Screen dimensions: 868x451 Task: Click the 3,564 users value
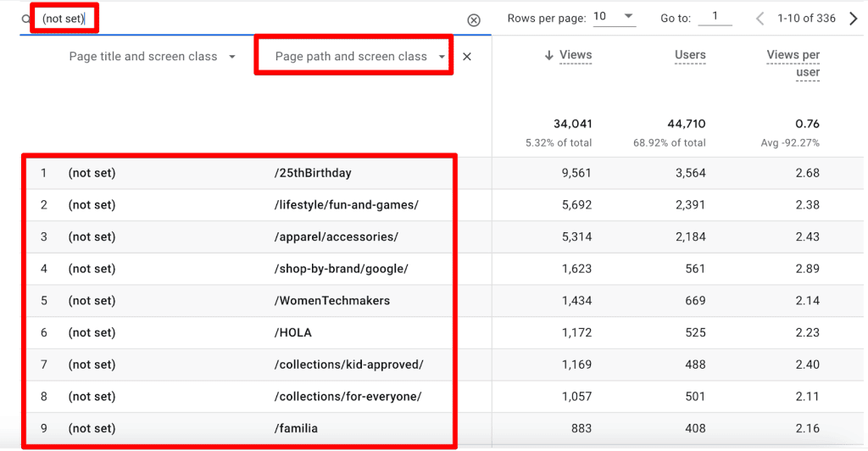point(690,173)
